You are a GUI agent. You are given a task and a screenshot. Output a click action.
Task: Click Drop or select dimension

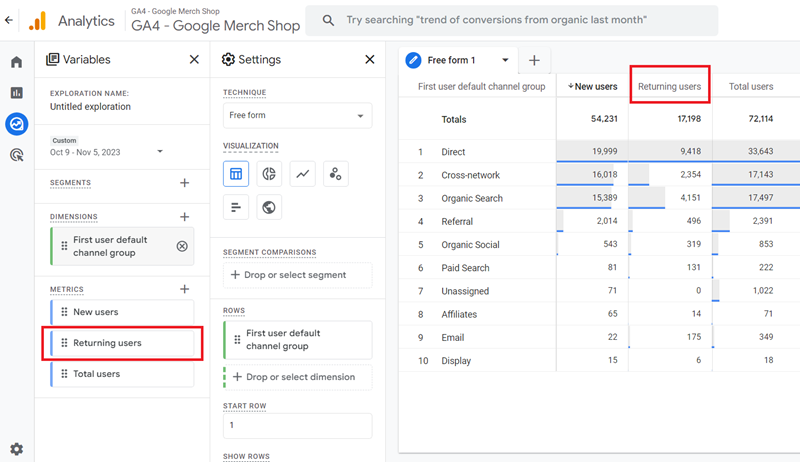[298, 377]
